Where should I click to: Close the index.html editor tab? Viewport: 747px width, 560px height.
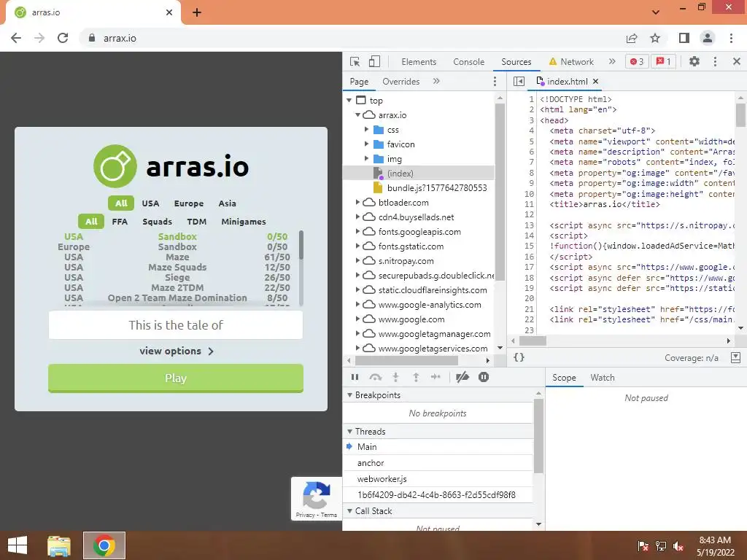pos(595,82)
